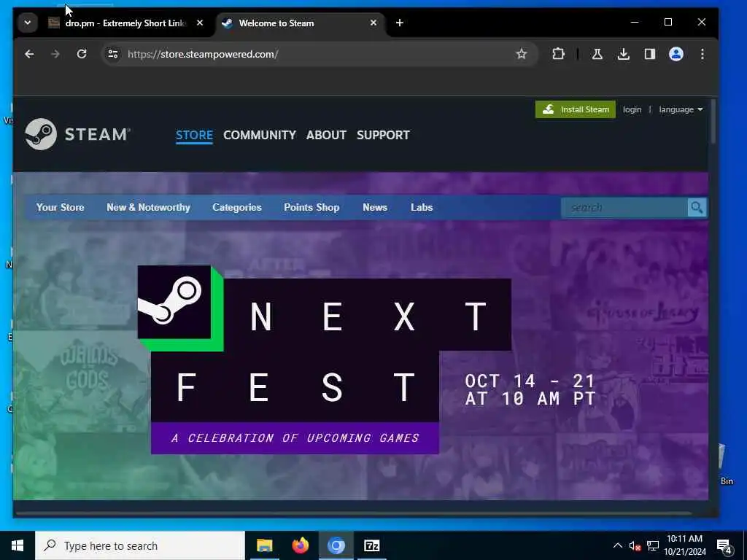Open the language dropdown
747x560 pixels.
click(681, 109)
